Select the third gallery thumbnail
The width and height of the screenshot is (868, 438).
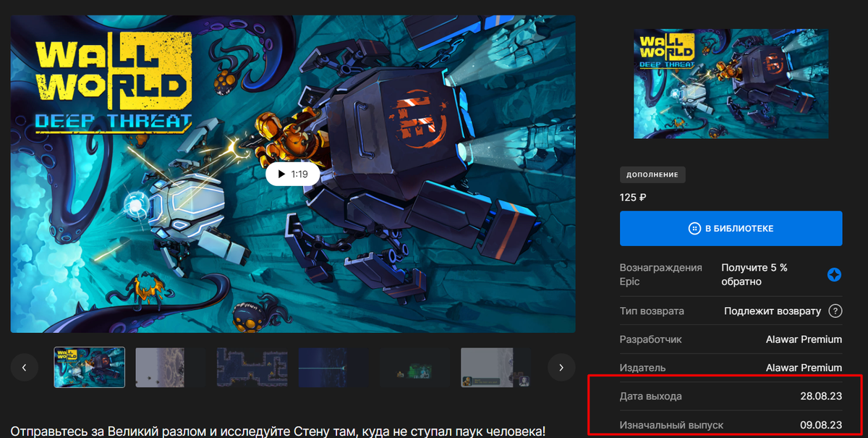pos(252,367)
